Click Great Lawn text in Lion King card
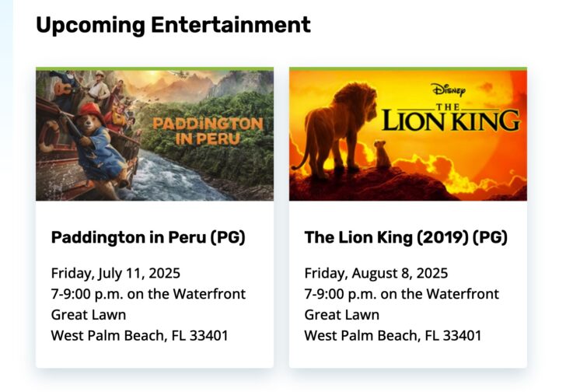 342,315
